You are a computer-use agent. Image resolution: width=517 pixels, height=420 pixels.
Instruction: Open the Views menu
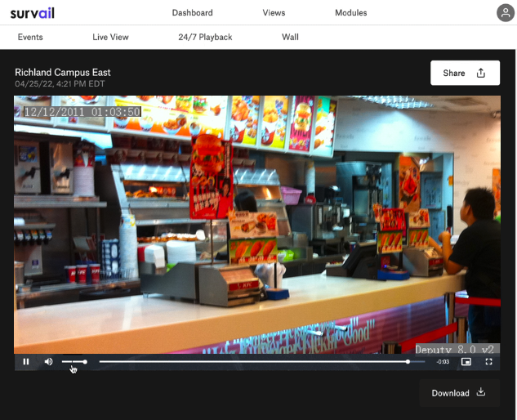274,12
